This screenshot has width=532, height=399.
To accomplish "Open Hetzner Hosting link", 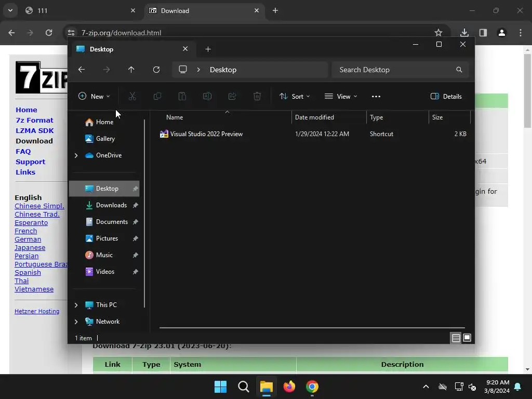I will pyautogui.click(x=37, y=311).
